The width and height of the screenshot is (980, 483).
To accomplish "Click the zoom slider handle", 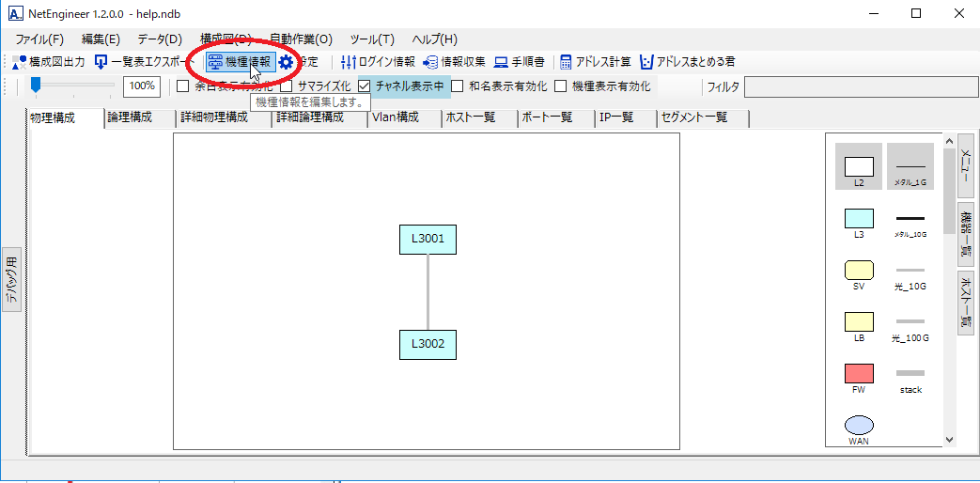I will click(x=36, y=86).
